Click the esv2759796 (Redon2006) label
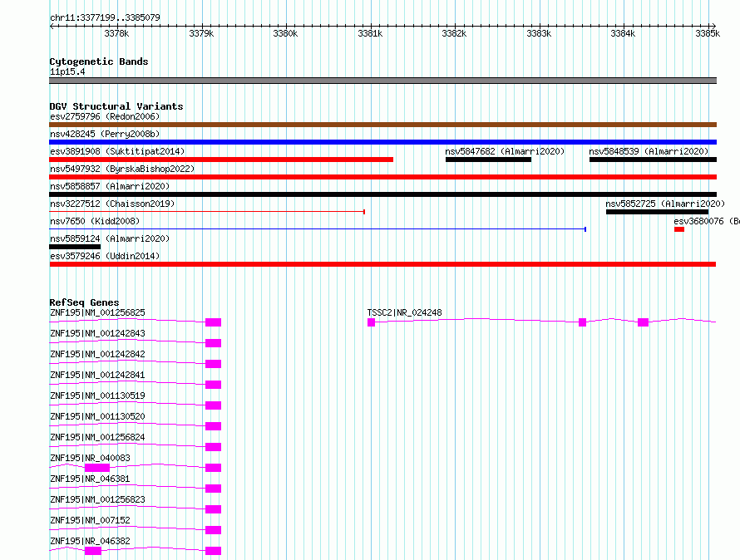The image size is (740, 560). point(105,116)
